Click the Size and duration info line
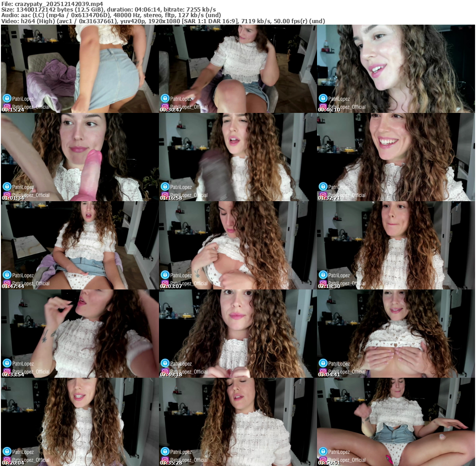 pos(108,9)
